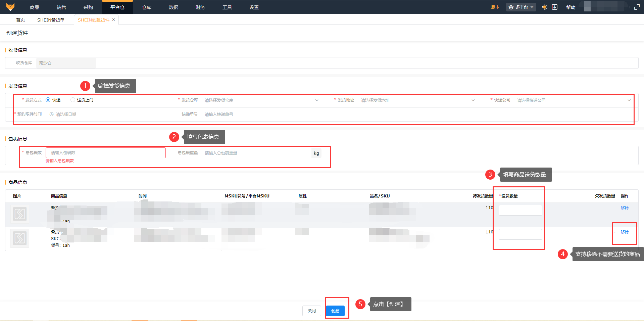Click the disabled 收货仓库 field showing 南沙仓
Screen dimensions: 644x321
click(66, 63)
